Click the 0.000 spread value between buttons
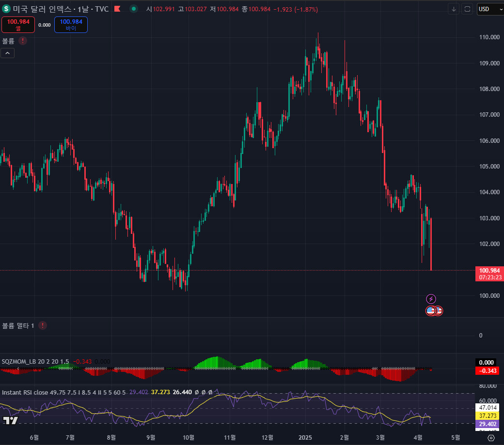Screen dimensions: 504x445 pos(45,25)
